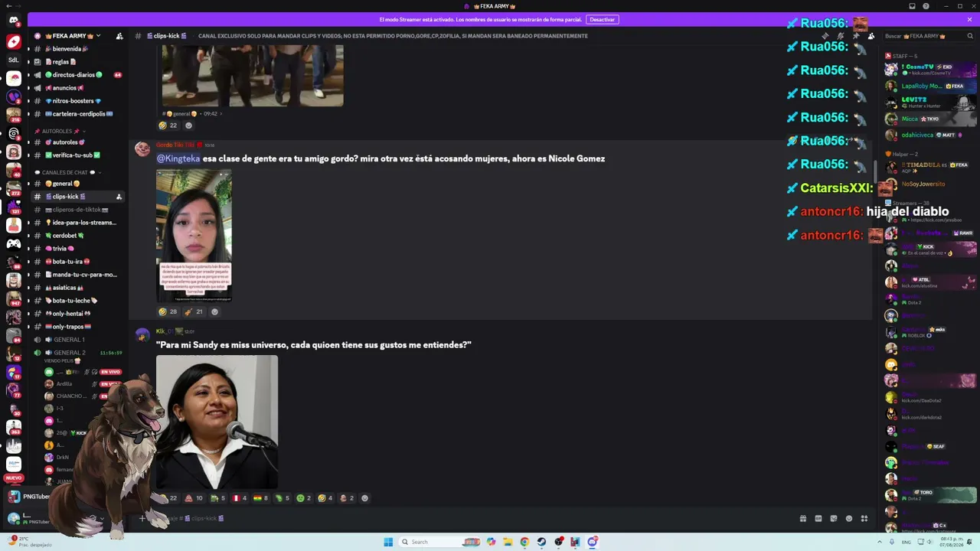Open Steam from the taskbar
This screenshot has height=551, width=980.
(541, 542)
